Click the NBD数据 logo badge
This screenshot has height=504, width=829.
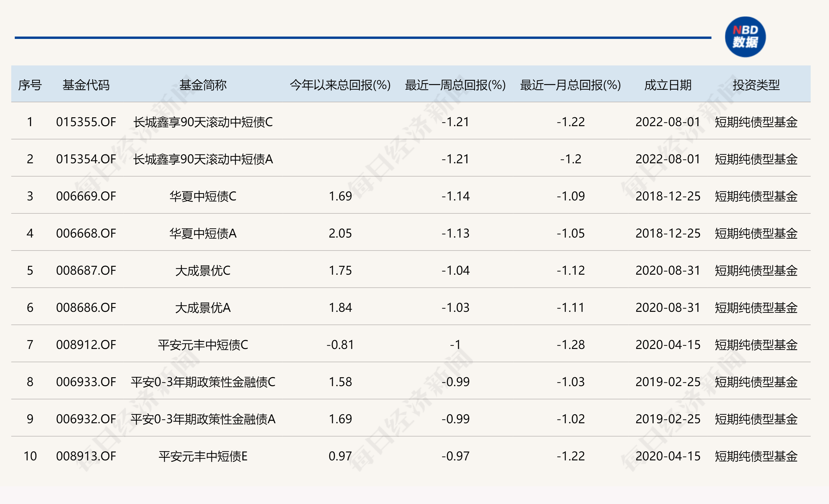tap(745, 37)
